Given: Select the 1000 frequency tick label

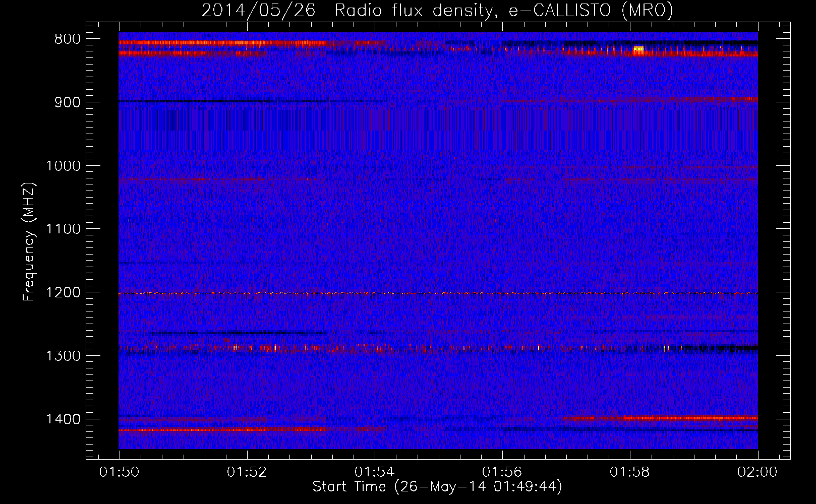Looking at the screenshot, I should [x=63, y=166].
